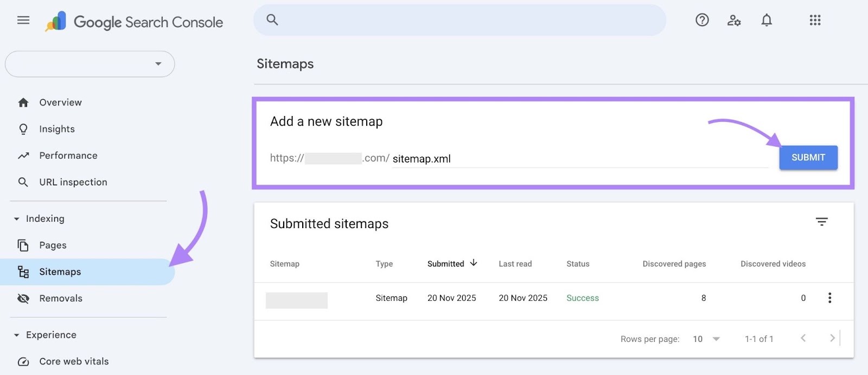868x375 pixels.
Task: Open the help question mark icon
Action: click(x=702, y=20)
